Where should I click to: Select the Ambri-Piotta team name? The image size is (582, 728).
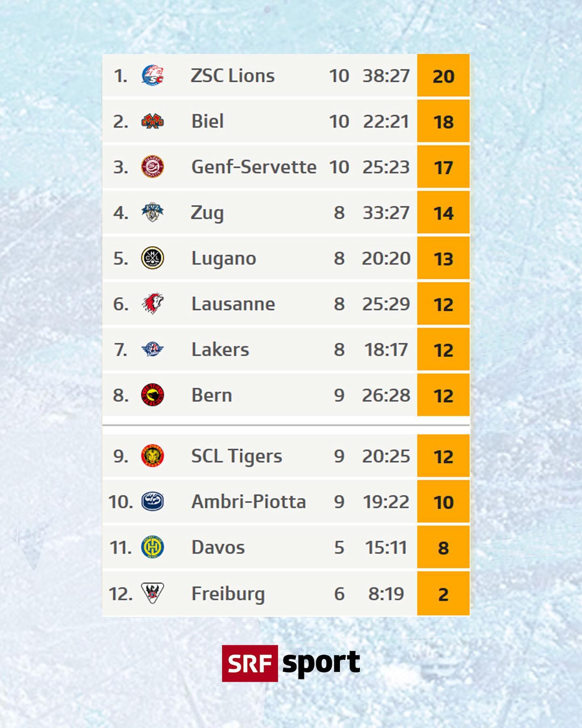(249, 502)
